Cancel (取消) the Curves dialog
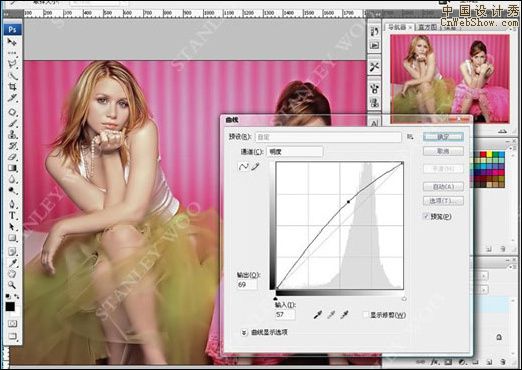 pyautogui.click(x=443, y=151)
